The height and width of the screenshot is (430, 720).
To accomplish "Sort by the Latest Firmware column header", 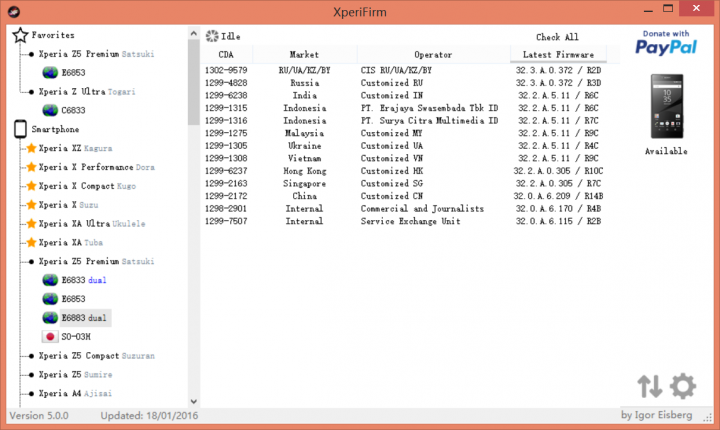I will [x=558, y=55].
